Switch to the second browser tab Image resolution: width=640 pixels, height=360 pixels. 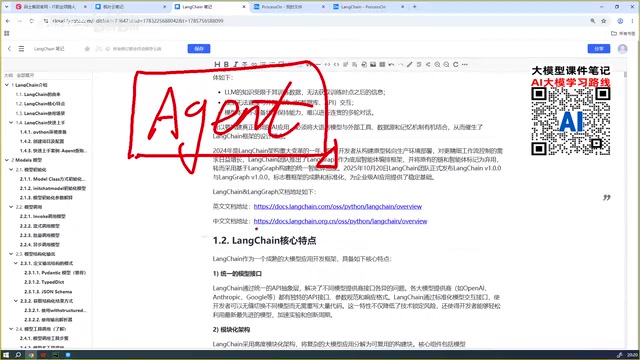pyautogui.click(x=131, y=7)
